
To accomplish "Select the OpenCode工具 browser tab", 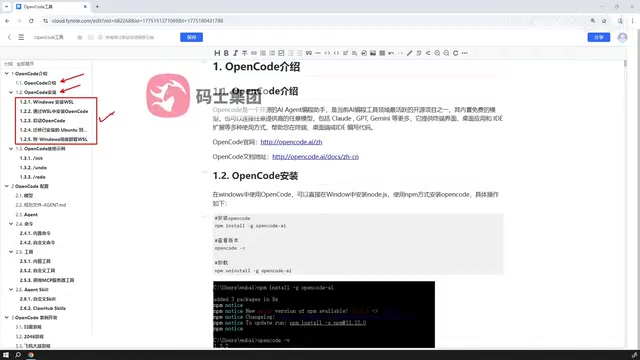I will click(52, 7).
